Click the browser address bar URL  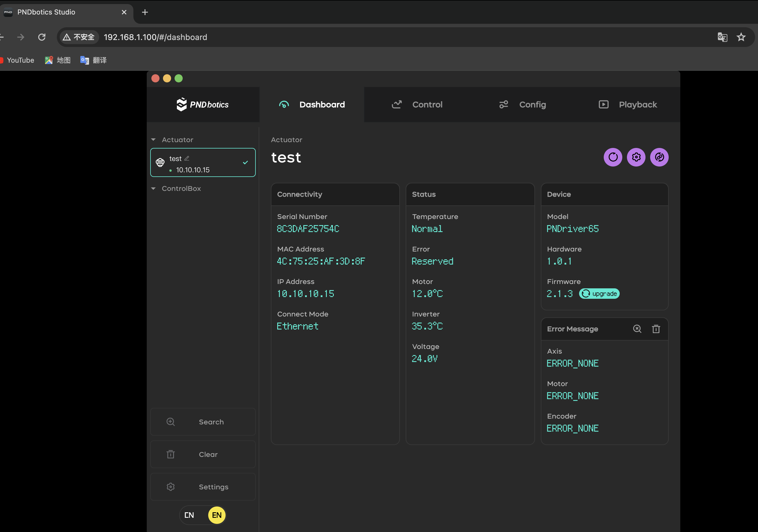[x=155, y=37]
